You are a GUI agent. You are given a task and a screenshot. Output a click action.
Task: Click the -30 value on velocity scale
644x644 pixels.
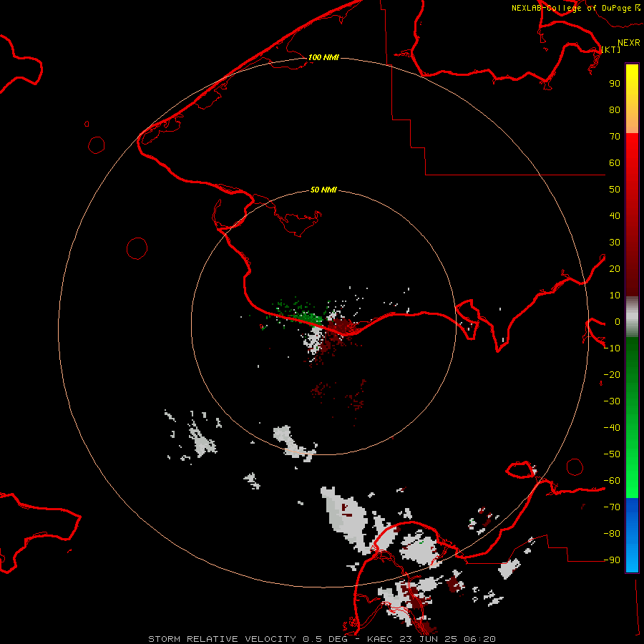point(612,401)
